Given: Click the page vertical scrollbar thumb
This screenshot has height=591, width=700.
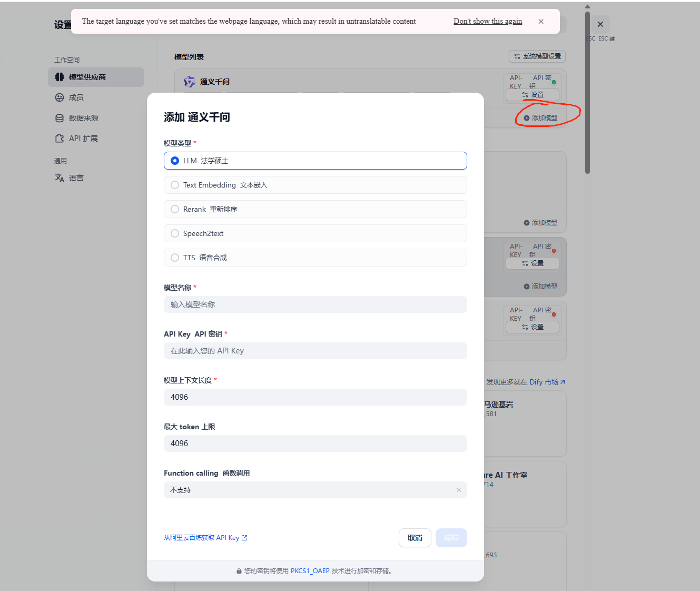Looking at the screenshot, I should click(x=587, y=92).
